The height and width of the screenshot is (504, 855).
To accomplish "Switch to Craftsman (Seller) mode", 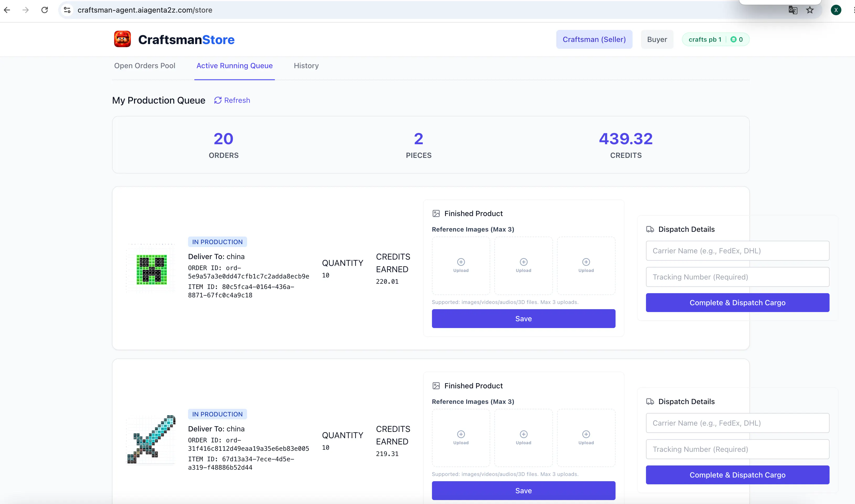I will (x=594, y=39).
